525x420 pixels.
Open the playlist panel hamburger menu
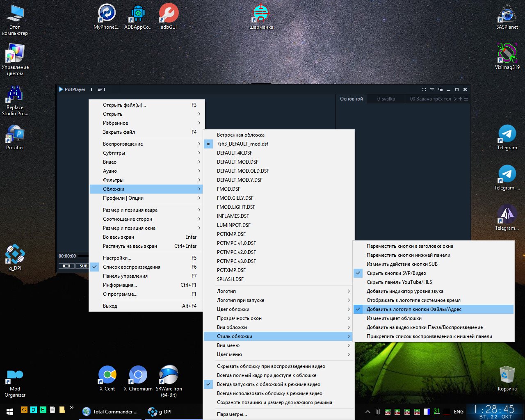466,99
